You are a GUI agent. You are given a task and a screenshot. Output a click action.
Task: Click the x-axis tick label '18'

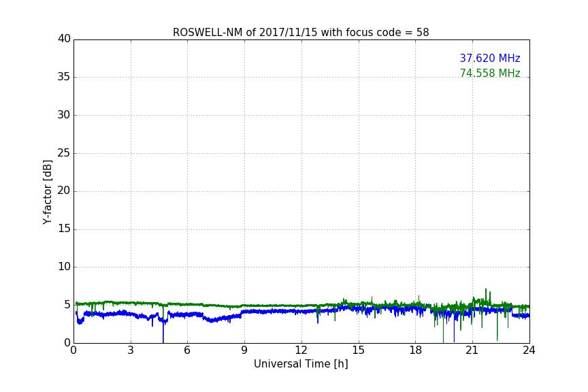(416, 350)
